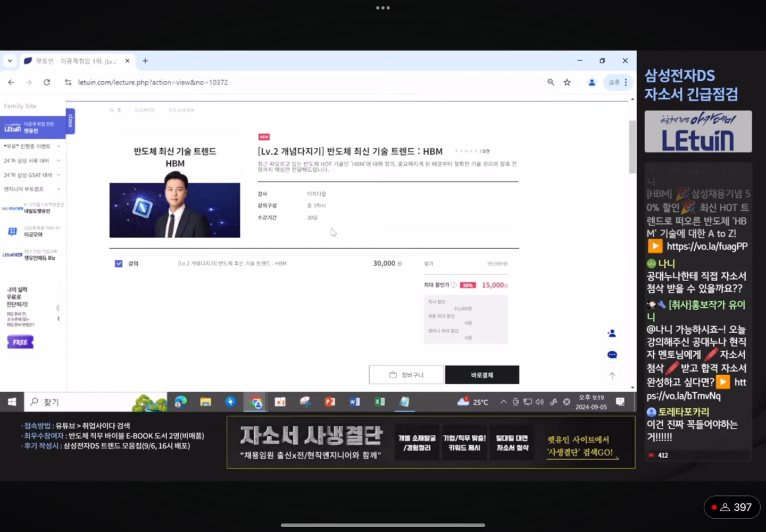The image size is (766, 532).
Task: Open the blue chat bubble icon
Action: 612,354
